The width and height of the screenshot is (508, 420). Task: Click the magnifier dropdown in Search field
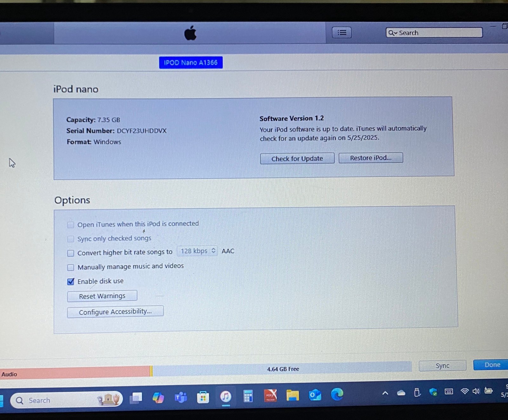tap(393, 33)
